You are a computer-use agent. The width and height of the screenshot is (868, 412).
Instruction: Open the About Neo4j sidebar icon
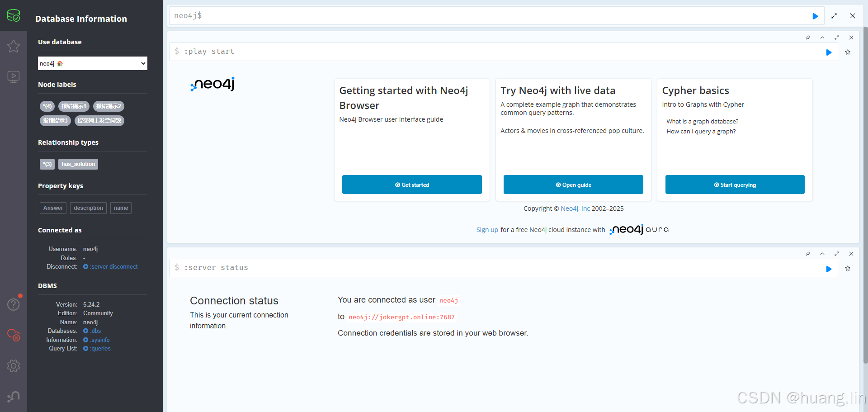(x=14, y=397)
